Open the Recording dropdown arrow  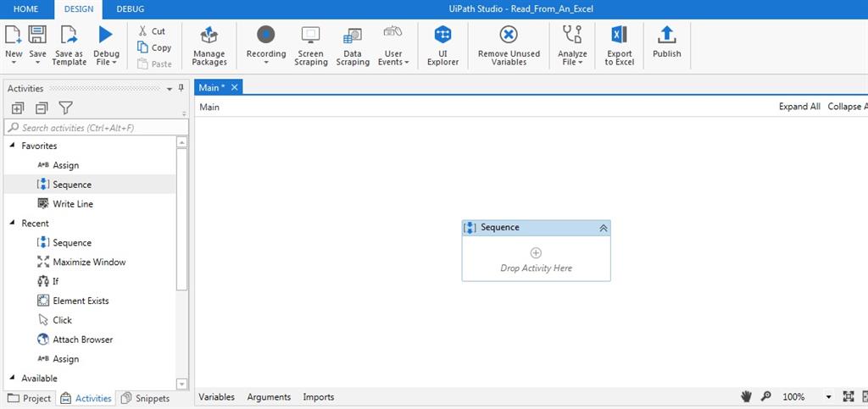[265, 63]
